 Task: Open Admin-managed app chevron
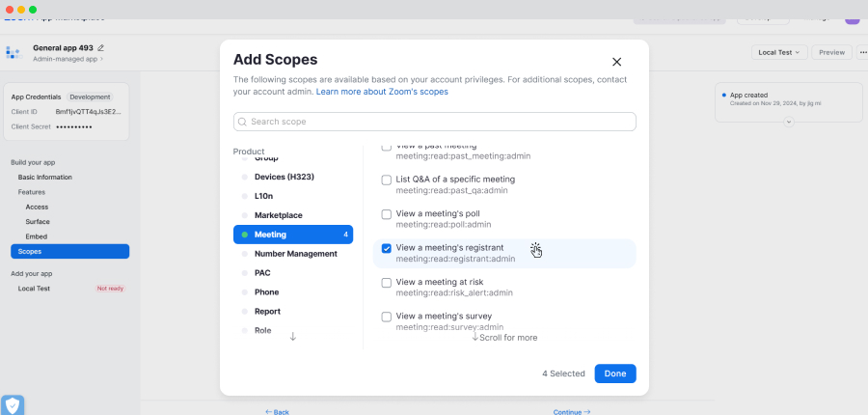click(x=101, y=59)
